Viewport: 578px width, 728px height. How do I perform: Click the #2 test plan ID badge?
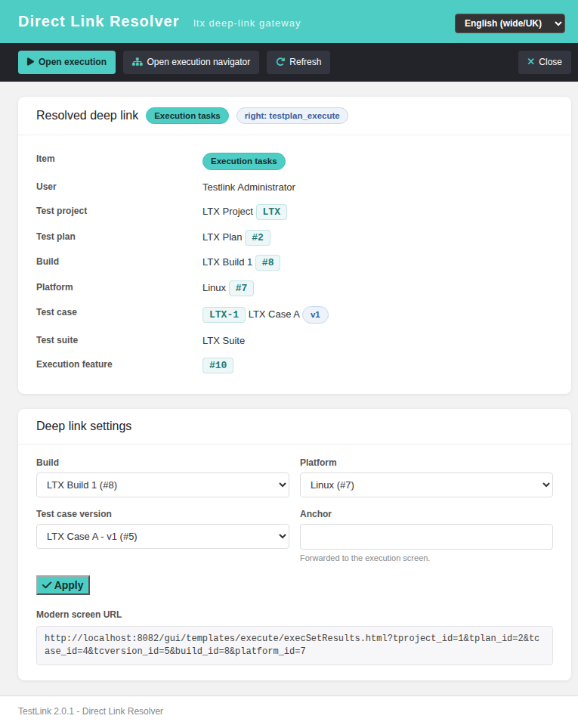tap(258, 237)
